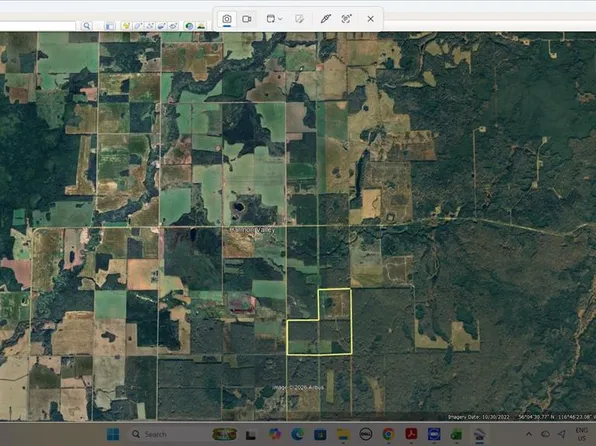
Task: Open File Explorer from the taskbar
Action: pos(343,434)
